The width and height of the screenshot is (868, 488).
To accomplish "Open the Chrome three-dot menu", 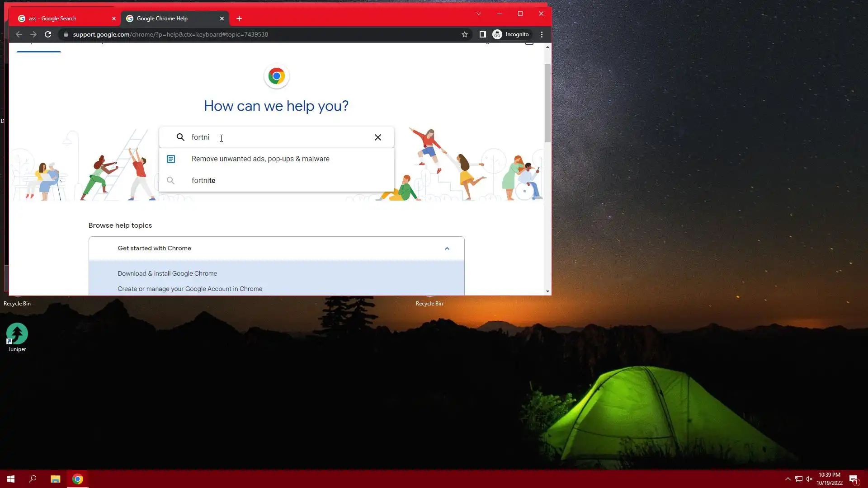I will (542, 34).
